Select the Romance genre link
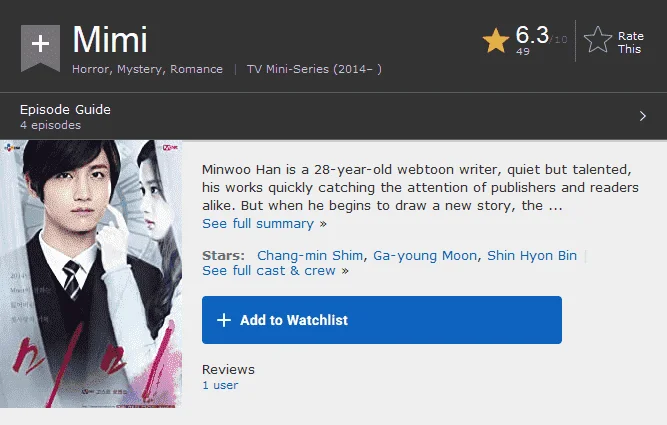Viewport: 667px width, 425px height. click(196, 69)
